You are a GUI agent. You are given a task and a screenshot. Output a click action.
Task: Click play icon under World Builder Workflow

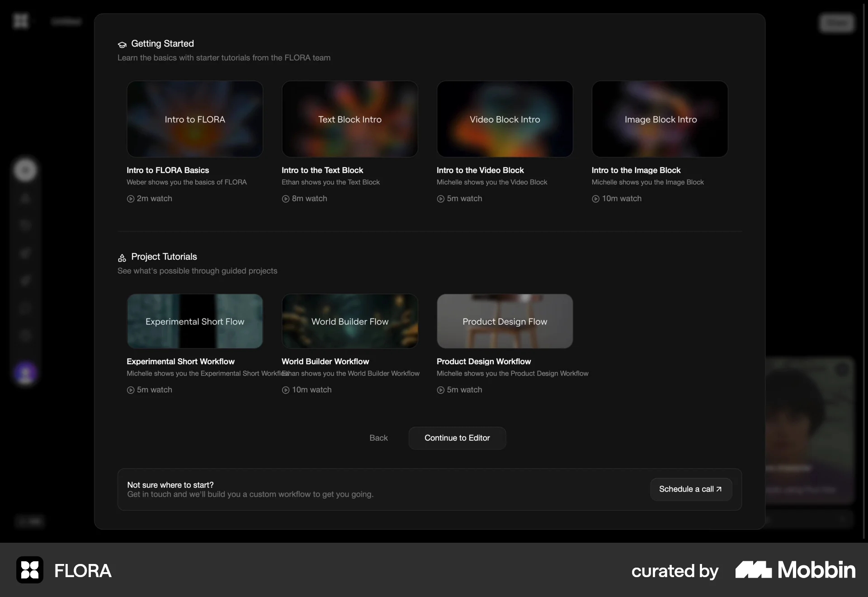(x=286, y=390)
